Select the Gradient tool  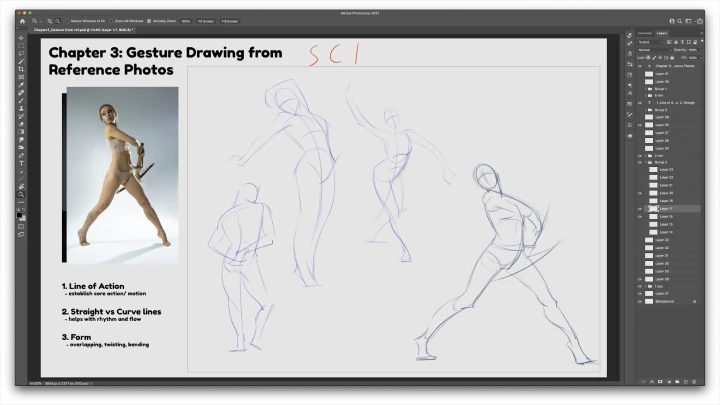[x=21, y=132]
